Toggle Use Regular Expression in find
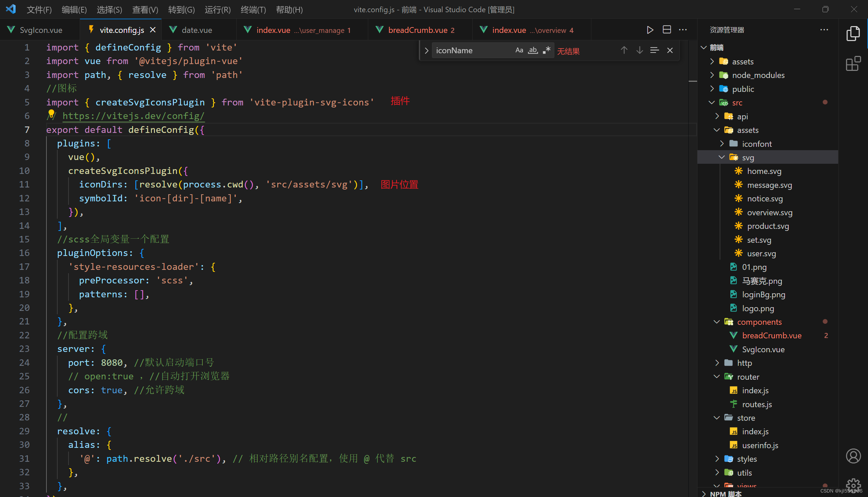The height and width of the screenshot is (497, 868). coord(547,50)
